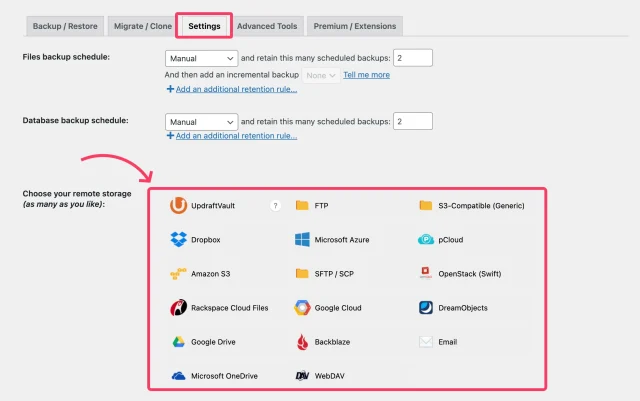Open the Files backup schedule dropdown
640x401 pixels.
pos(201,58)
